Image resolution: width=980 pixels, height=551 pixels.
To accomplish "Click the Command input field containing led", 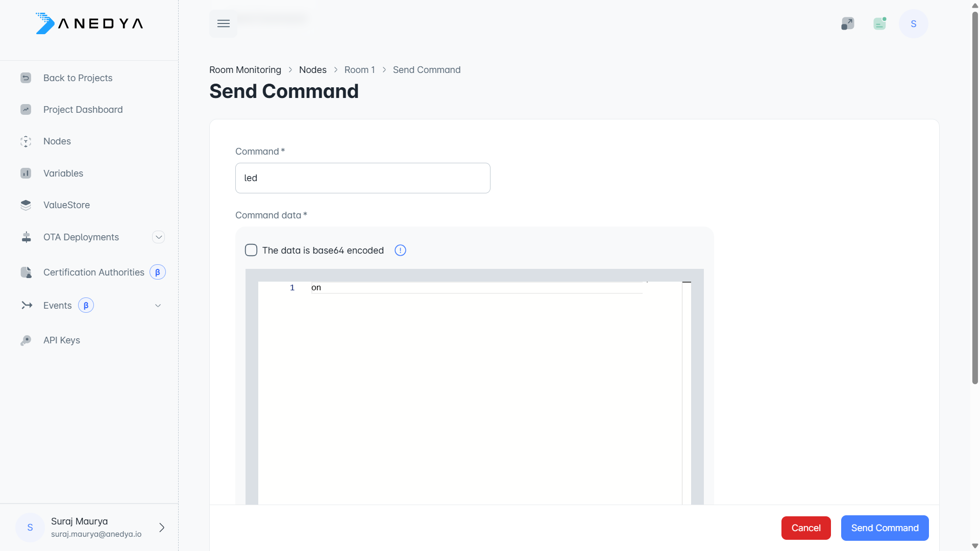I will pyautogui.click(x=362, y=178).
